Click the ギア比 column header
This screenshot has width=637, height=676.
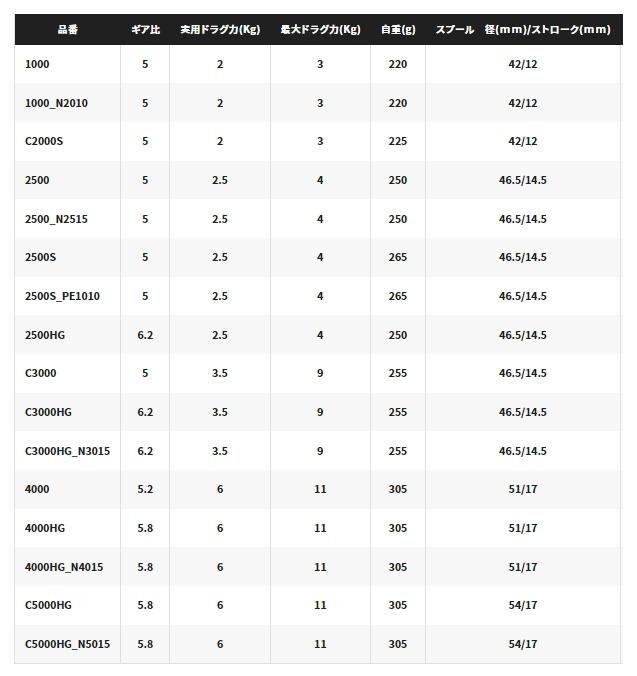pyautogui.click(x=145, y=30)
